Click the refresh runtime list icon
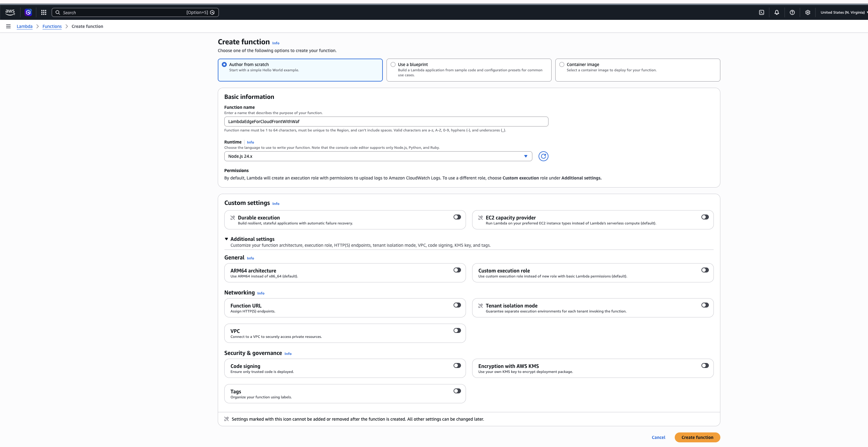Viewport: 868px width, 447px height. click(543, 156)
